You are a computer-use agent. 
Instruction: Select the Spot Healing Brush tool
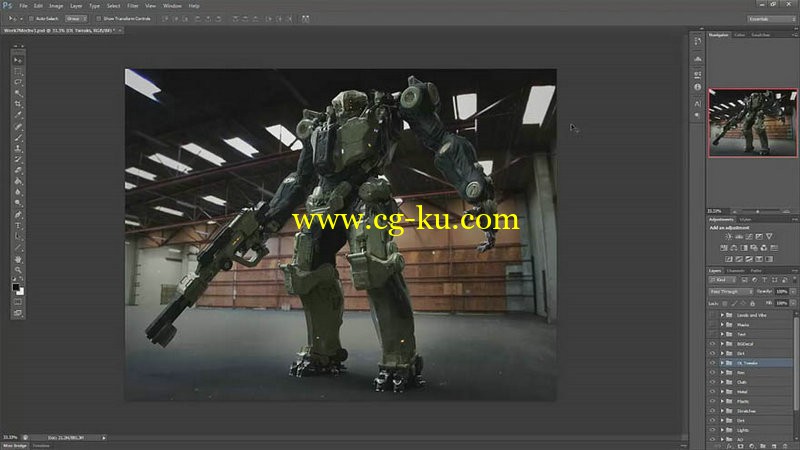tap(18, 127)
